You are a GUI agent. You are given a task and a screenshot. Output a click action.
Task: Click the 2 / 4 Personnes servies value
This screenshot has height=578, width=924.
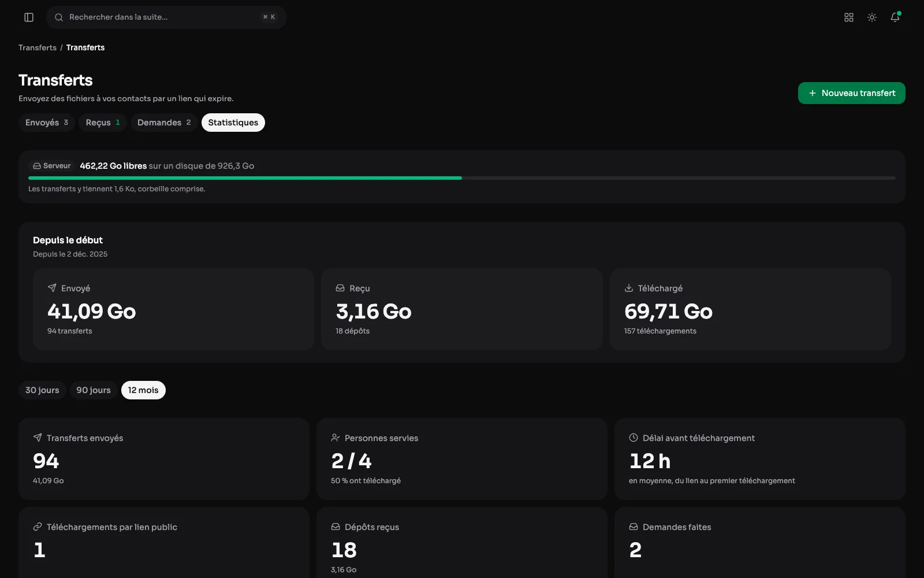[x=352, y=461]
